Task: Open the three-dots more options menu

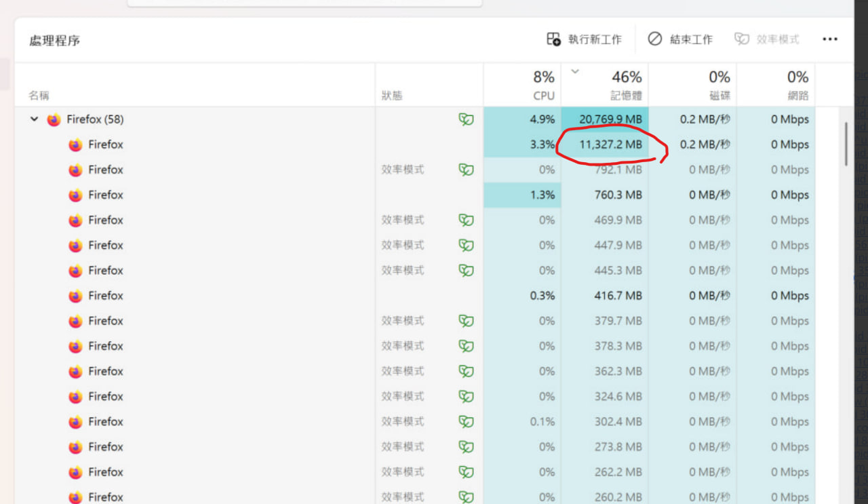Action: coord(830,39)
